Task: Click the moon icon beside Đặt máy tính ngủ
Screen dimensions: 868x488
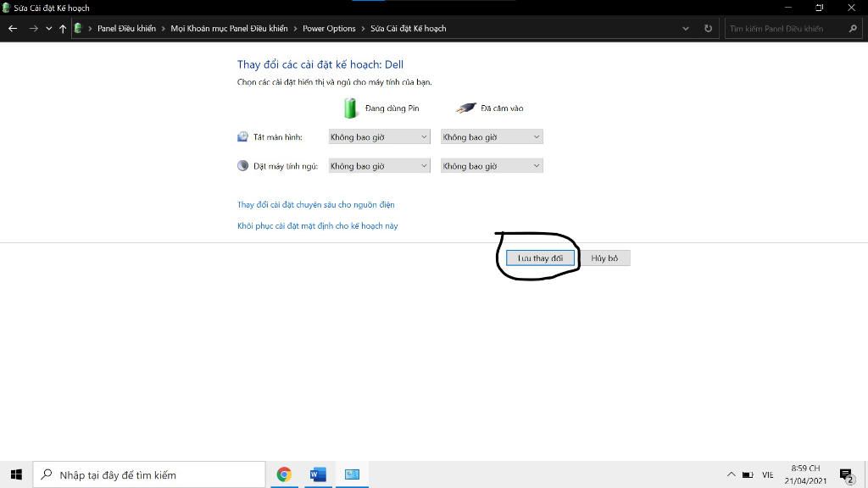Action: pos(242,165)
